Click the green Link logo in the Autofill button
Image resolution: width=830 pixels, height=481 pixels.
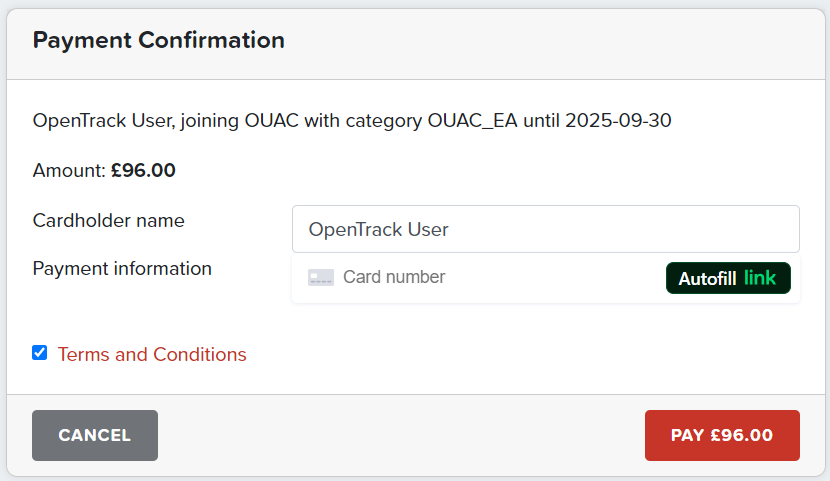tap(760, 278)
